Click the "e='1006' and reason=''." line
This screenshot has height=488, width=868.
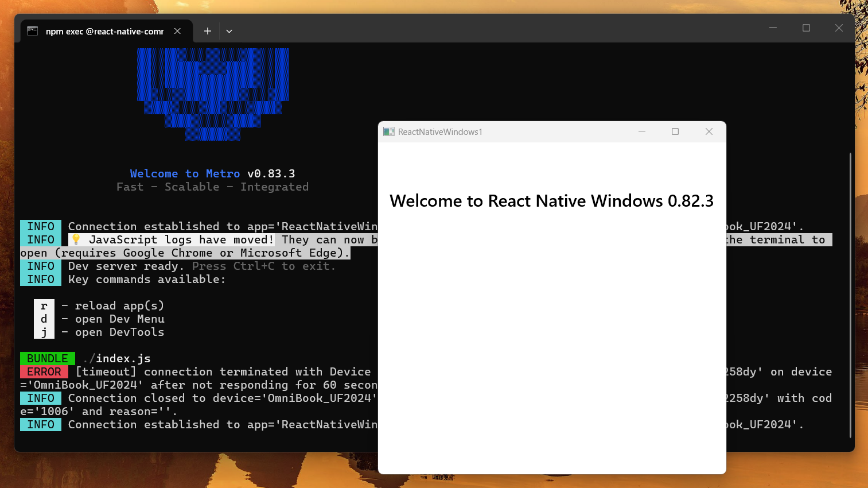point(99,411)
